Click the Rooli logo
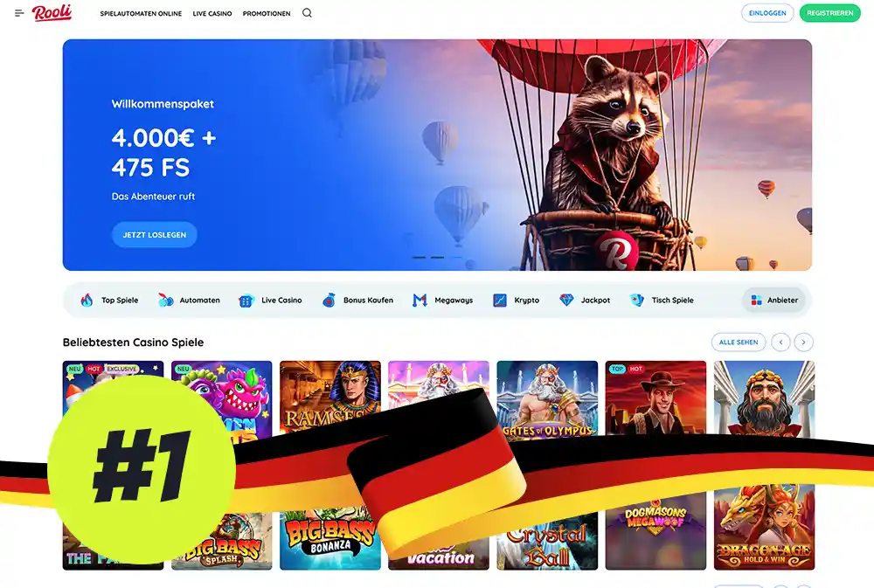 pos(52,12)
